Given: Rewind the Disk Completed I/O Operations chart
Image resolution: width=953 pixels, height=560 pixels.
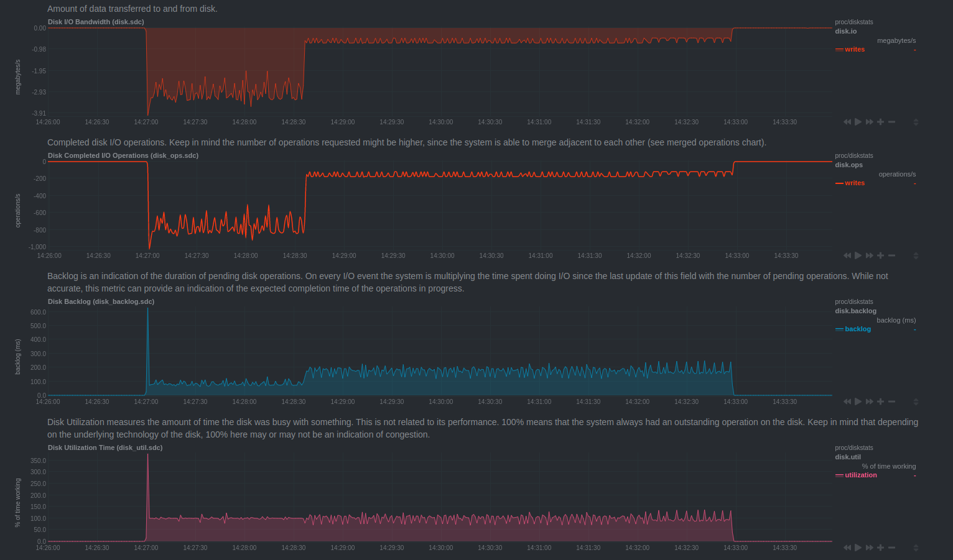Looking at the screenshot, I should (x=847, y=255).
